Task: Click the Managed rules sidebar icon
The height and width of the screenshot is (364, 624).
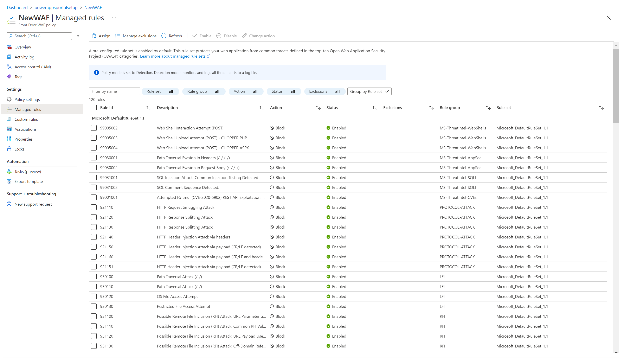Action: 10,109
